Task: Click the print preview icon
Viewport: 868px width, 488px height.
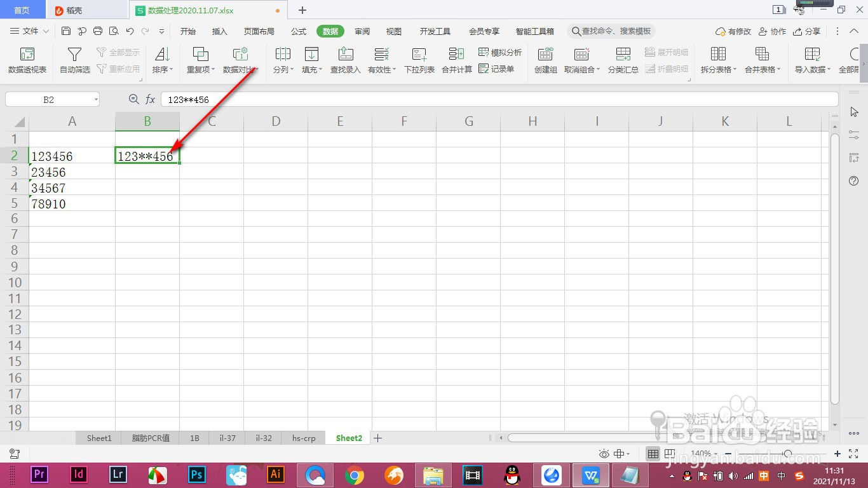Action: [114, 31]
